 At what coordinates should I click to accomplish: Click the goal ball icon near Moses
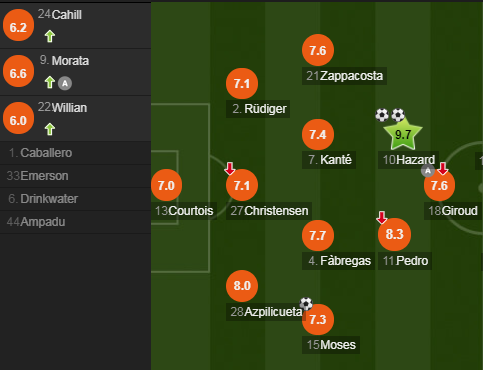point(306,304)
